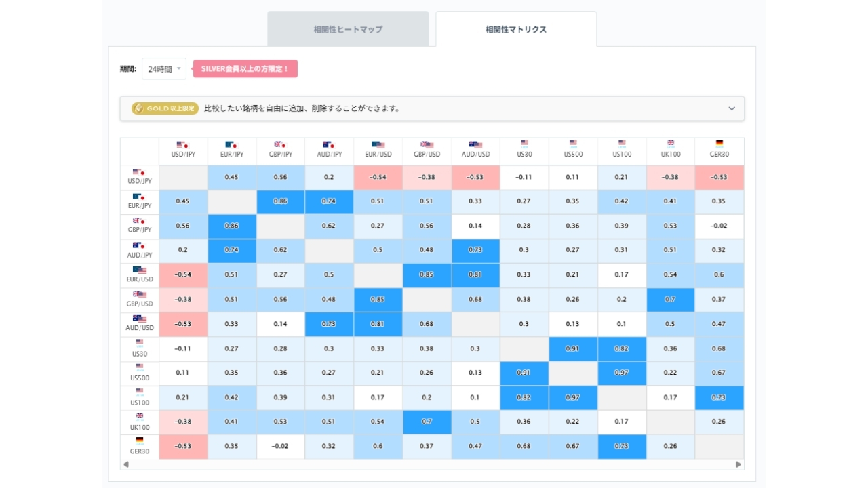Click US100 flag icon in column header

pyautogui.click(x=622, y=144)
